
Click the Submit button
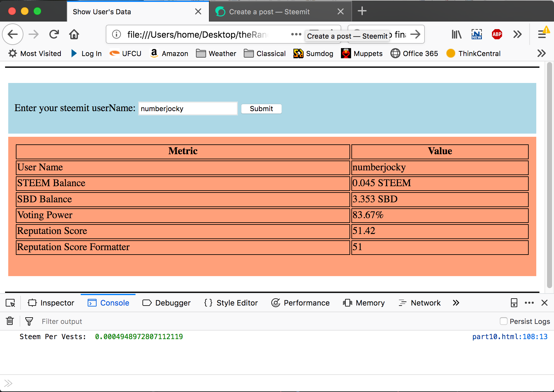click(261, 109)
